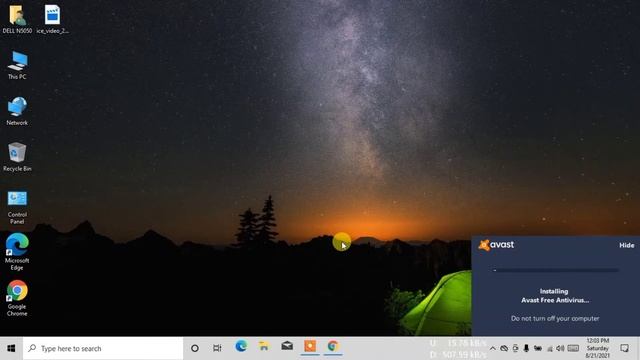Viewport: 640px width, 360px height.
Task: Open Task View on the taskbar
Action: point(217,348)
